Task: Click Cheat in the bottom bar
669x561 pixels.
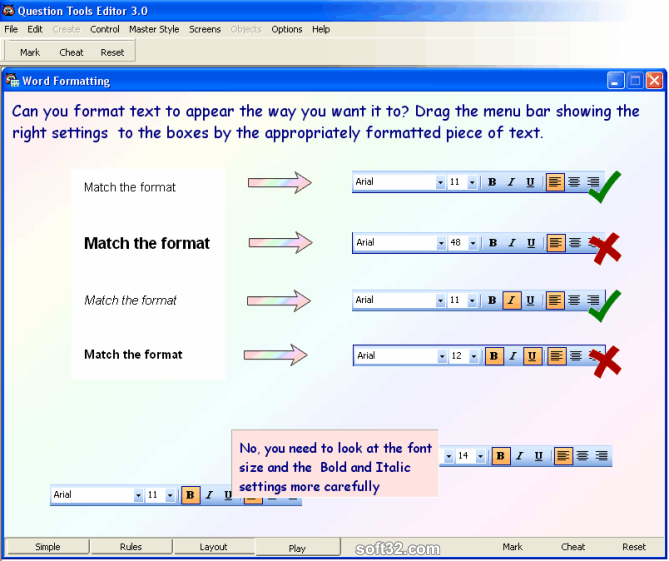Action: (x=573, y=547)
